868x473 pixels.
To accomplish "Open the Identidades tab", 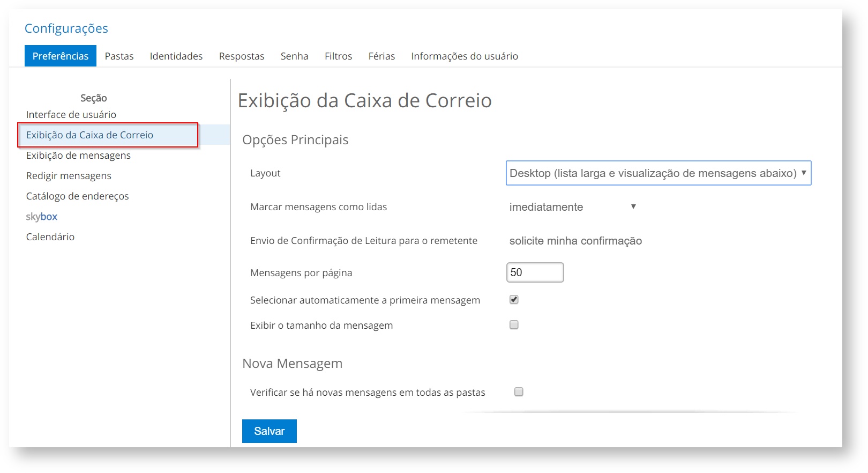I will (x=176, y=56).
